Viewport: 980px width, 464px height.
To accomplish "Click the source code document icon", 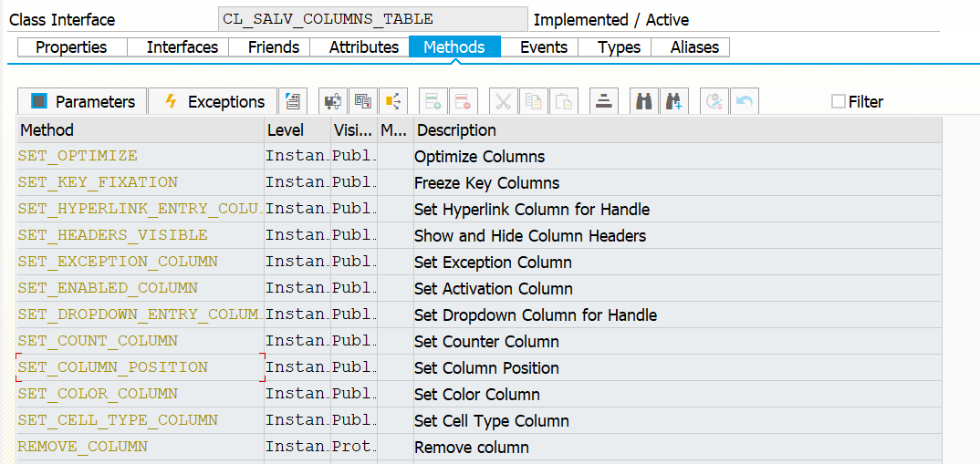I will pos(293,101).
